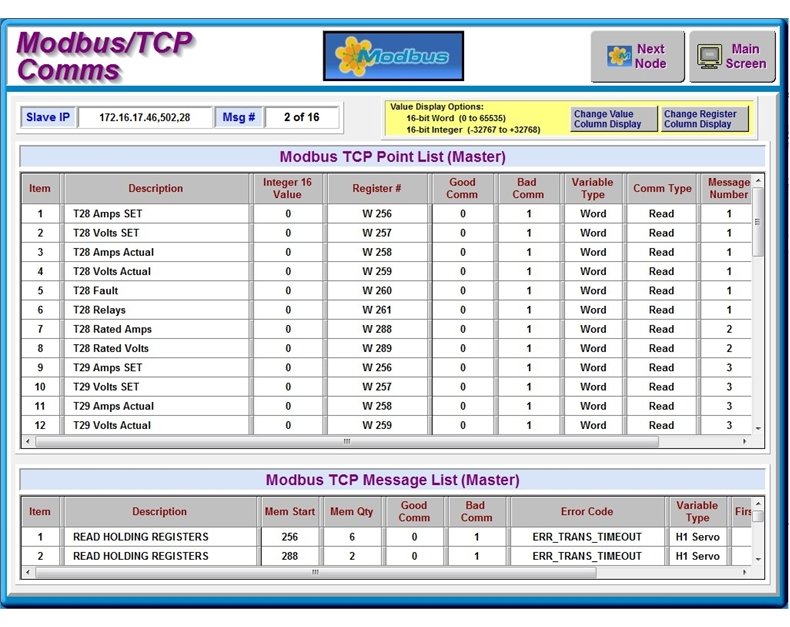
Task: Select the Register # column header
Action: (x=377, y=188)
